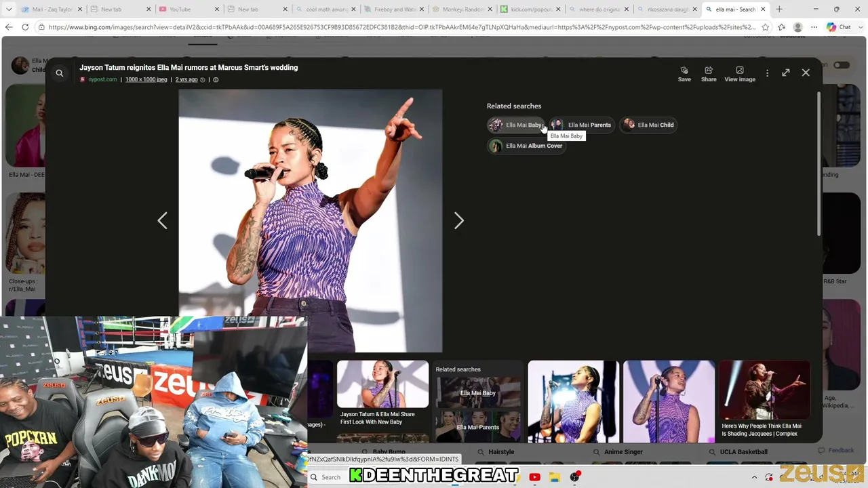Open the three-dot more options menu
Screen dimensions: 868x488
(x=767, y=73)
